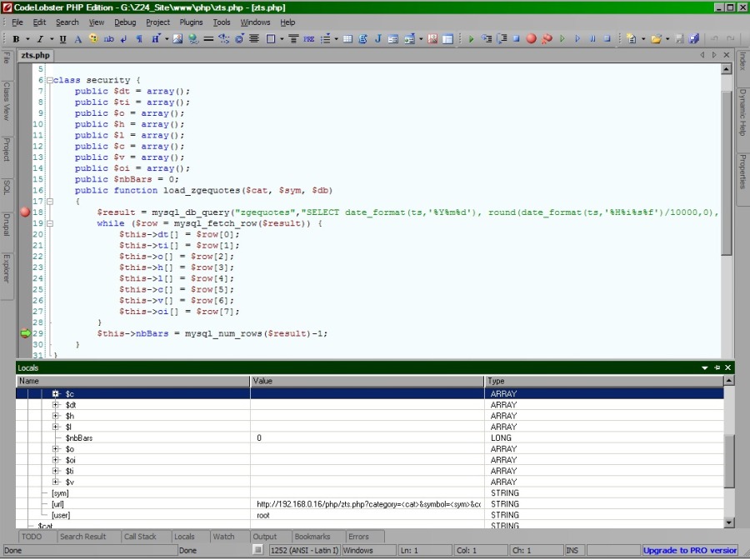The image size is (750, 560).
Task: Select the [url] row in Locals
Action: (370, 504)
